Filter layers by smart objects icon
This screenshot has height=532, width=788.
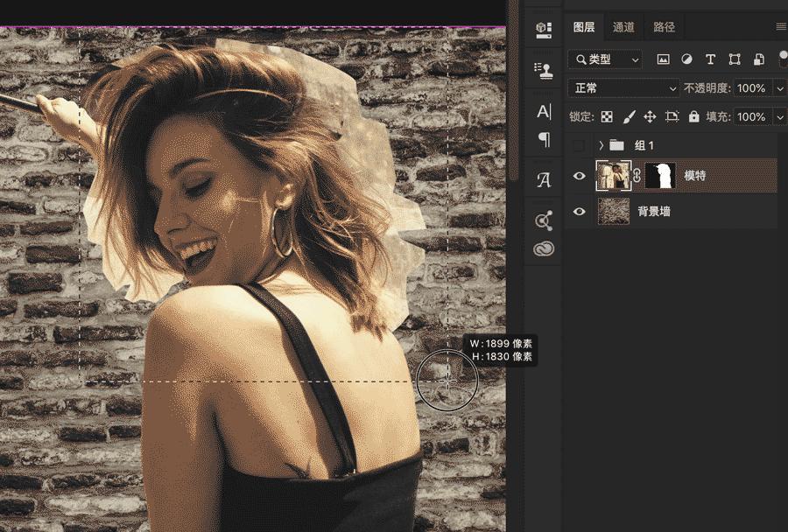click(759, 59)
